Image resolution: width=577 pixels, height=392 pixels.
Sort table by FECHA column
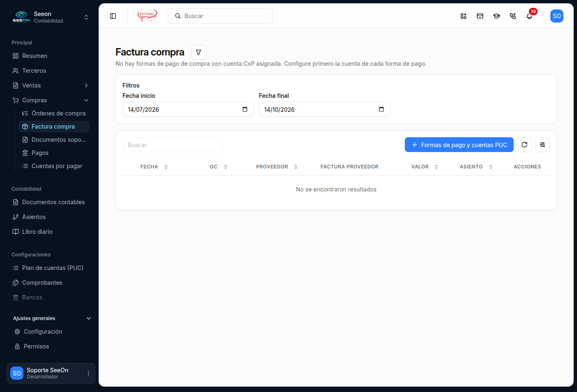154,167
